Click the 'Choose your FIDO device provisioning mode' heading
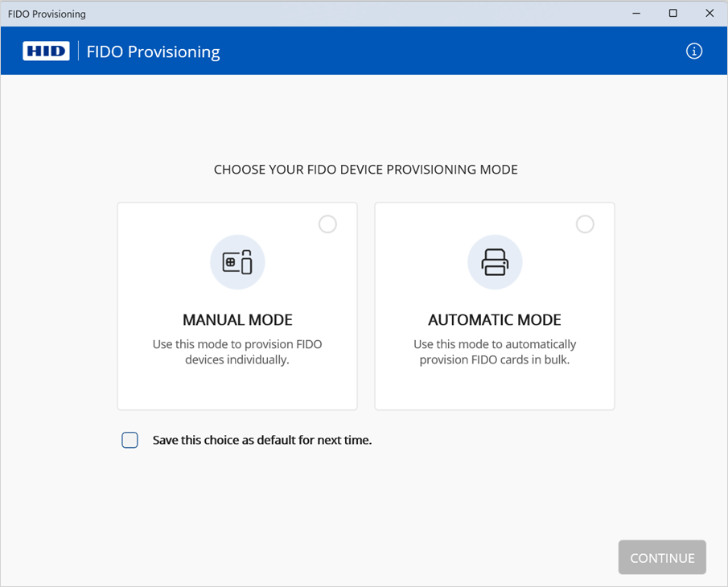Image resolution: width=728 pixels, height=587 pixels. (x=365, y=170)
